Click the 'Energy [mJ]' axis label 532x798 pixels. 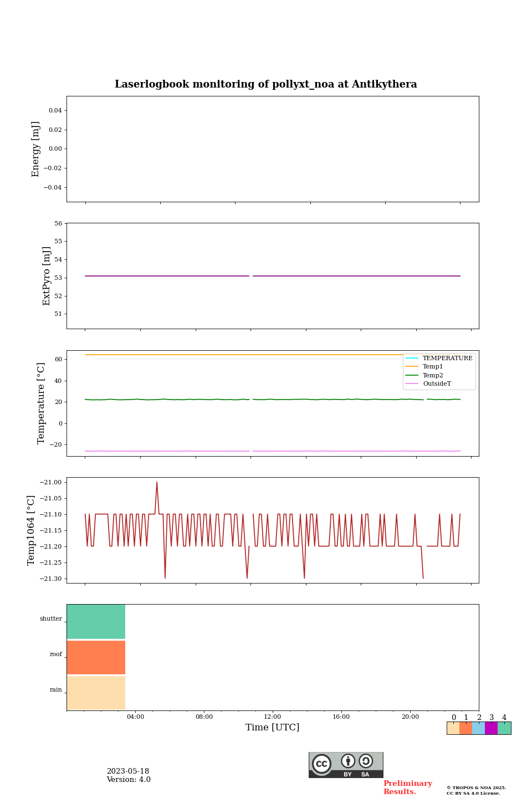[x=36, y=149]
